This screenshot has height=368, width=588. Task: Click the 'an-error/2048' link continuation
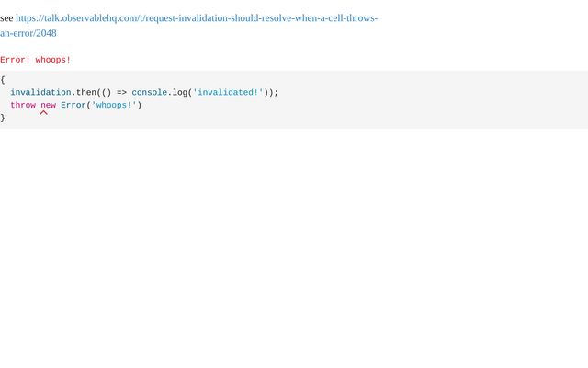[x=28, y=33]
